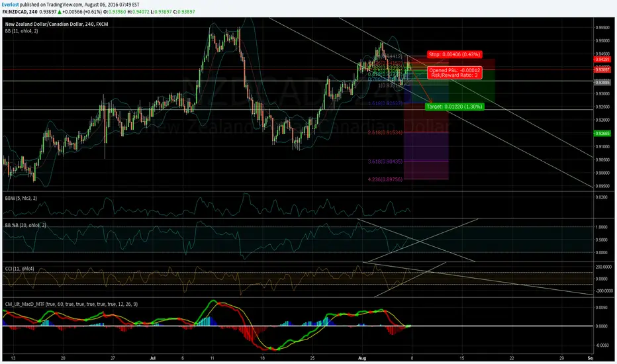Click the 0.95500 price axis label

pos(602,28)
